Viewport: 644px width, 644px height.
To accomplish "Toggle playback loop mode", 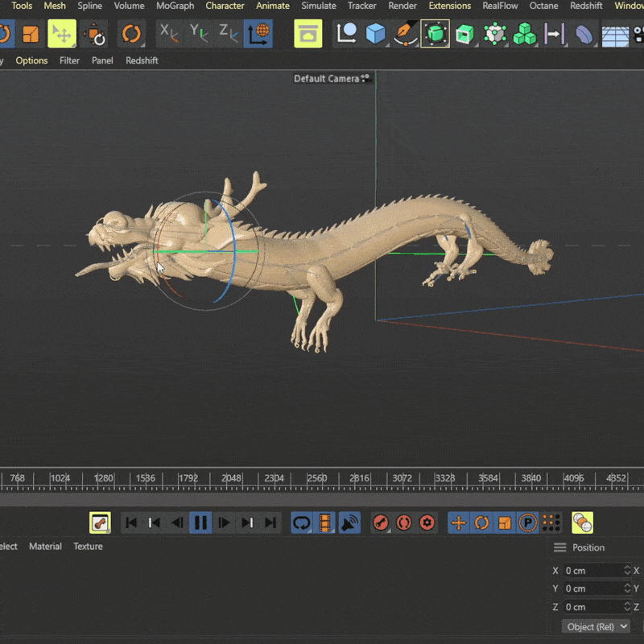I will (x=302, y=522).
